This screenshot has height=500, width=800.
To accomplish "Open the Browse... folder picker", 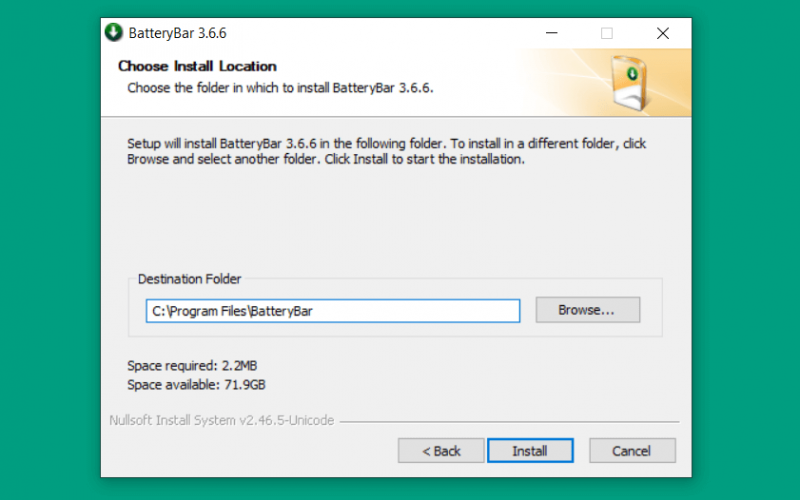I will point(588,310).
